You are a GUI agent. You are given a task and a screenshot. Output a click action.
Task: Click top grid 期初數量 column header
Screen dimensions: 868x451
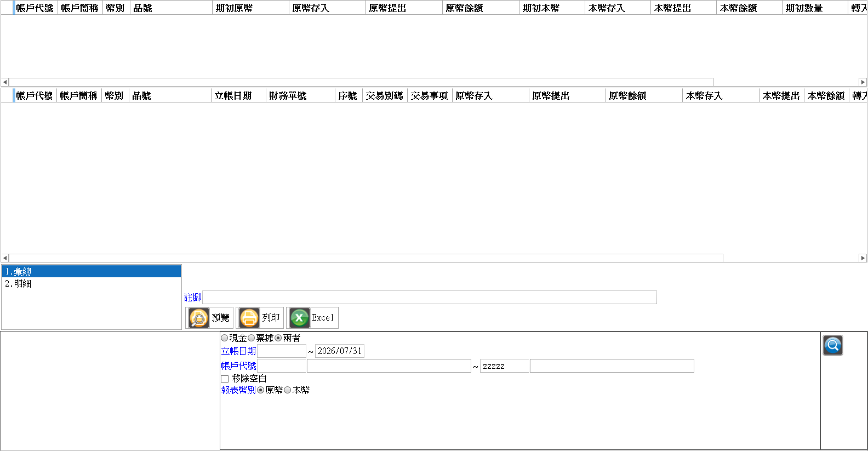point(815,8)
